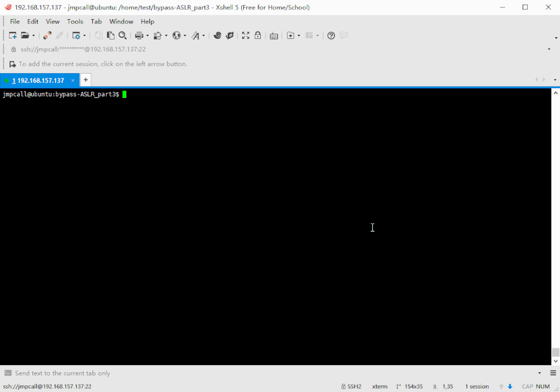The width and height of the screenshot is (560, 392).
Task: Click the Paste clipboard icon
Action: coord(111,35)
